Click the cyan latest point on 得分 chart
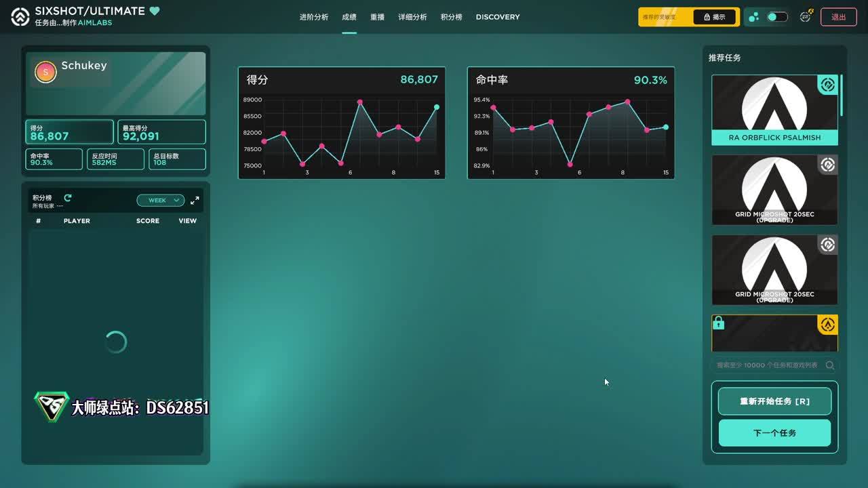This screenshot has height=488, width=868. 437,107
